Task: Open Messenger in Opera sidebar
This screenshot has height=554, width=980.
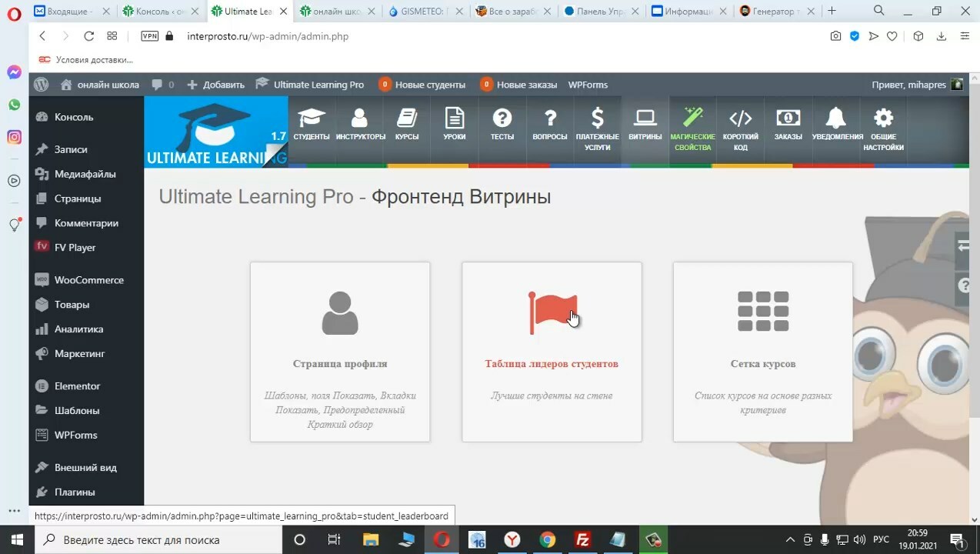Action: click(x=14, y=72)
